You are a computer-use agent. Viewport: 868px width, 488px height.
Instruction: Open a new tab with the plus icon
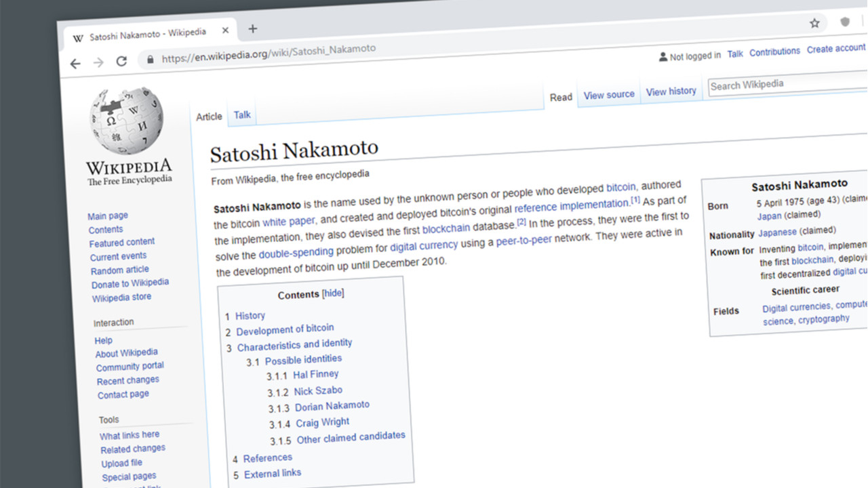click(x=252, y=28)
